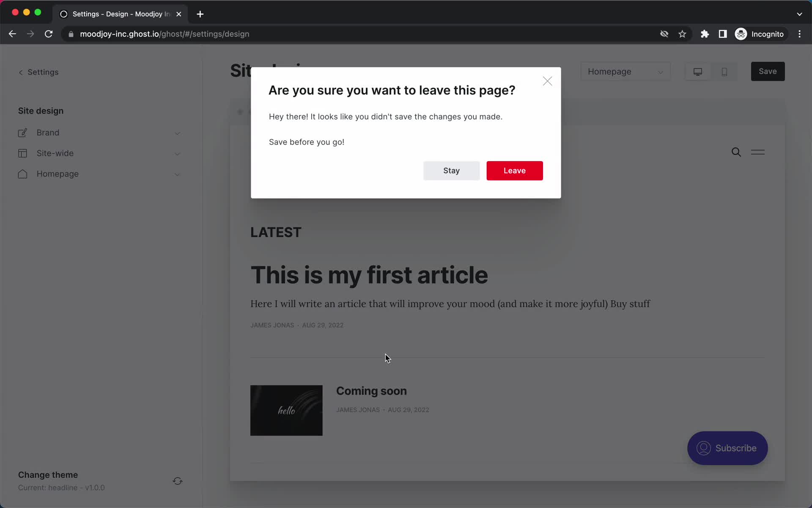Click the Subscribe button portal

(x=728, y=448)
